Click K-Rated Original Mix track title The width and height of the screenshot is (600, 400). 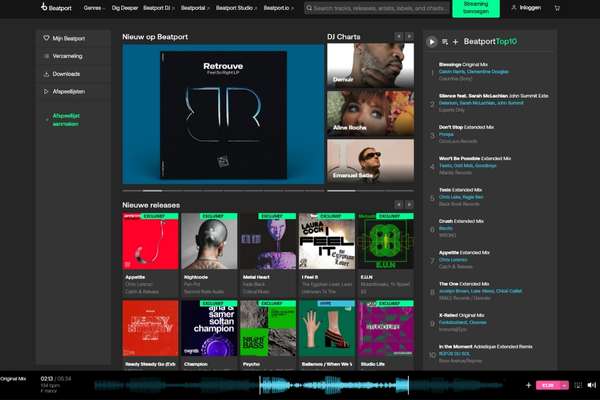461,316
